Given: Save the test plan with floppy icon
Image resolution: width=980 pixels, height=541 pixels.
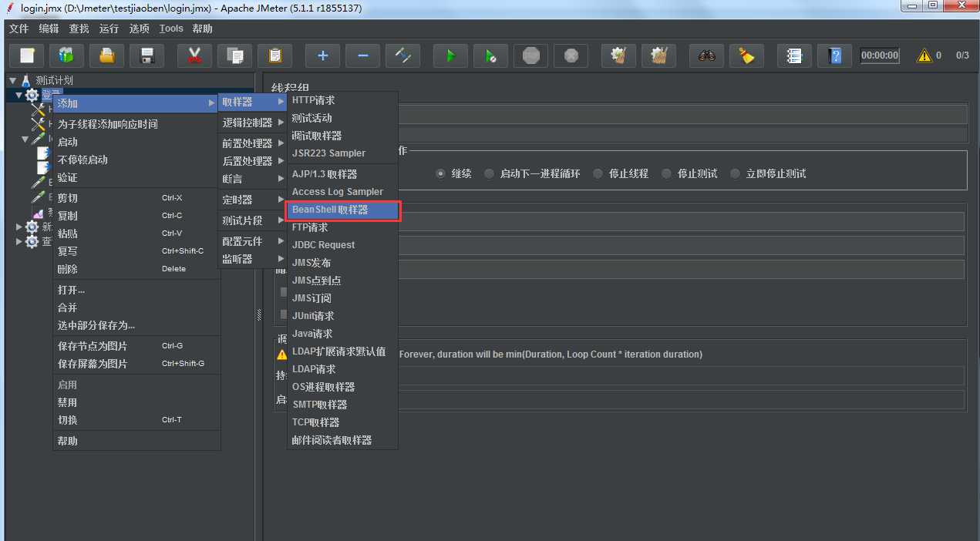Looking at the screenshot, I should click(x=147, y=55).
